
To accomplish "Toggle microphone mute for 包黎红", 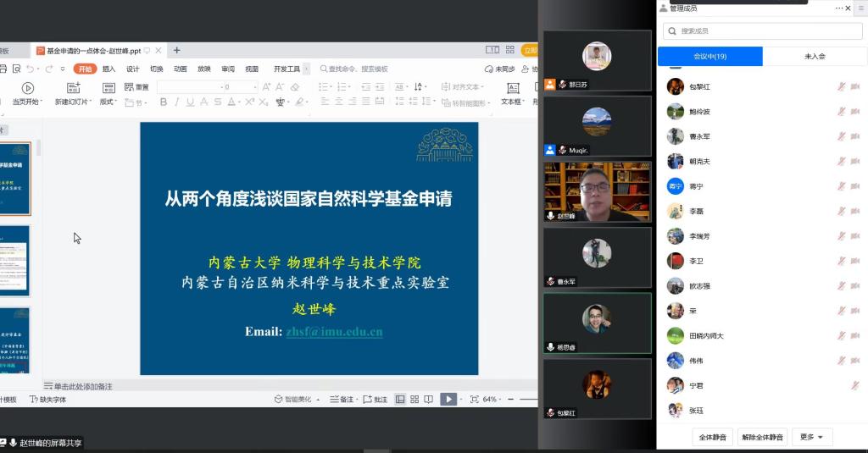I will pyautogui.click(x=842, y=87).
